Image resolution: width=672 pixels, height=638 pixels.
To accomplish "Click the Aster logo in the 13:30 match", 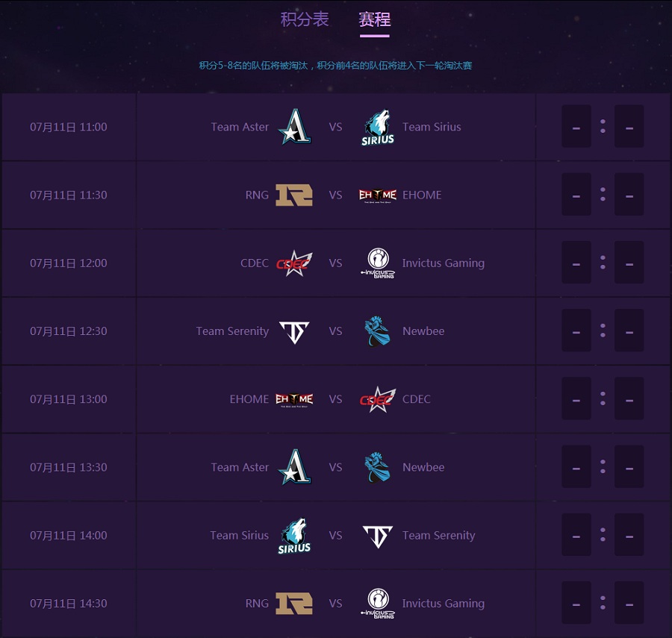I will 294,466.
